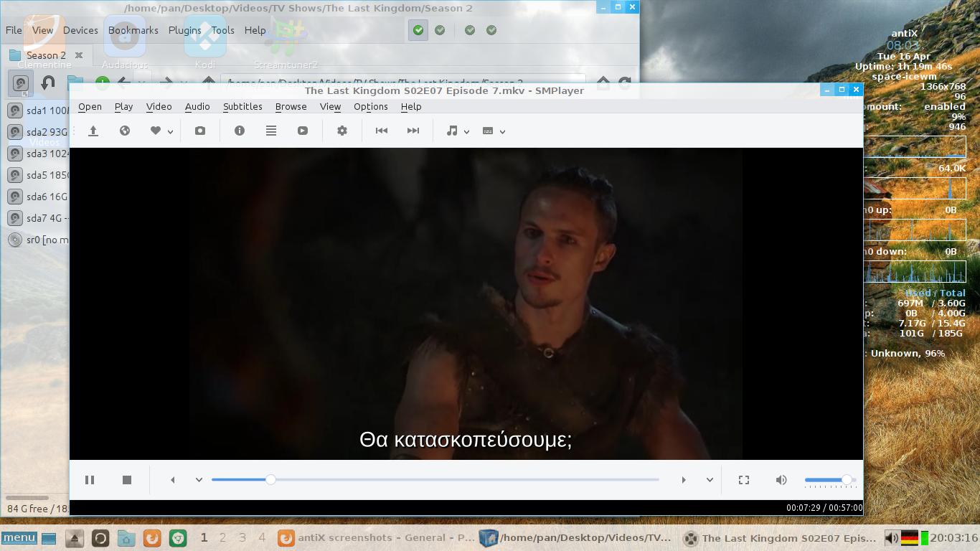Click the devices icon in file manager toolbar
The width and height of the screenshot is (980, 551).
(21, 83)
